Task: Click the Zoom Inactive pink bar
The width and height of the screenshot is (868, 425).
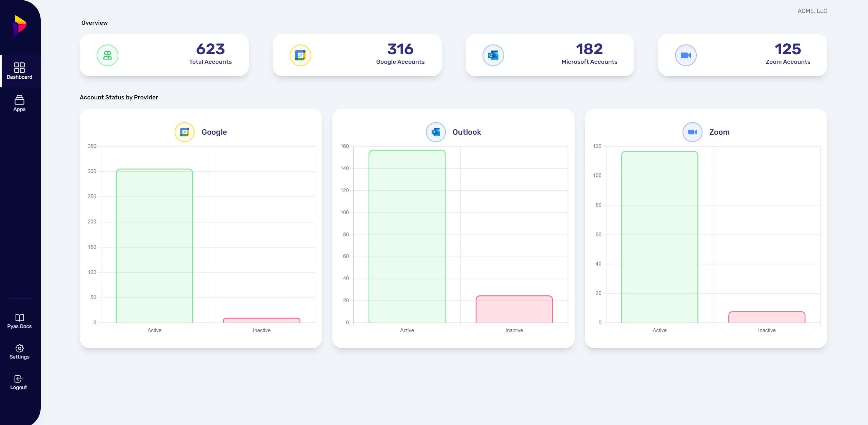Action: [767, 317]
